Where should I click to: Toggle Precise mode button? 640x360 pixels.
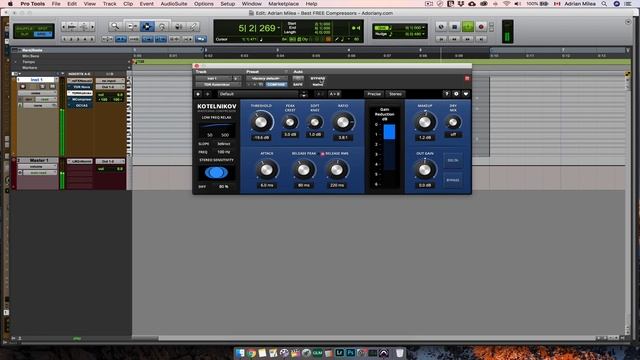tap(374, 94)
